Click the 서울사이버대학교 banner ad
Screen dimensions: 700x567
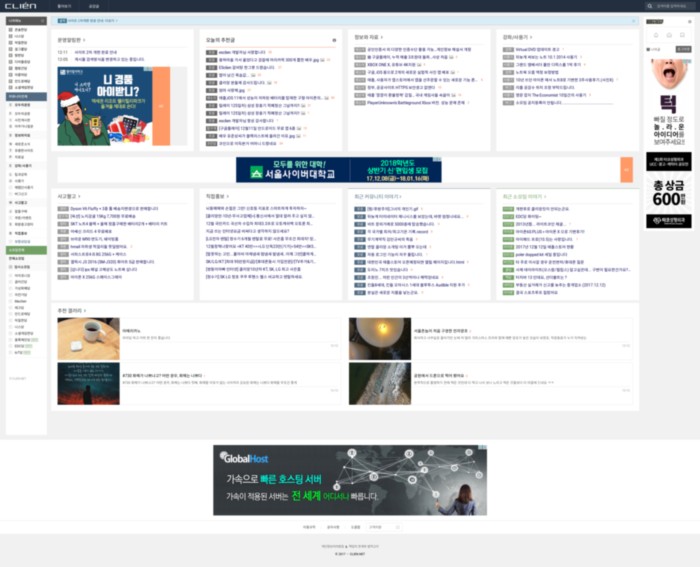tap(338, 170)
